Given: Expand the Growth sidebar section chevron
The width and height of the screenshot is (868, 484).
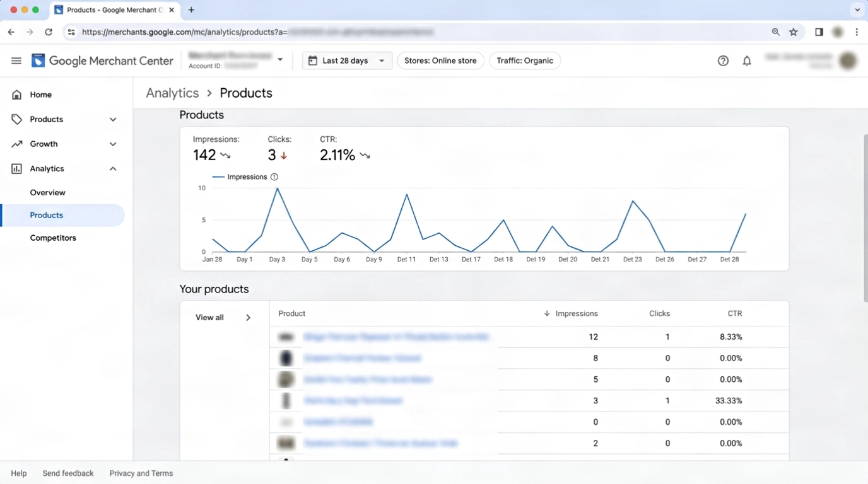Looking at the screenshot, I should point(113,144).
